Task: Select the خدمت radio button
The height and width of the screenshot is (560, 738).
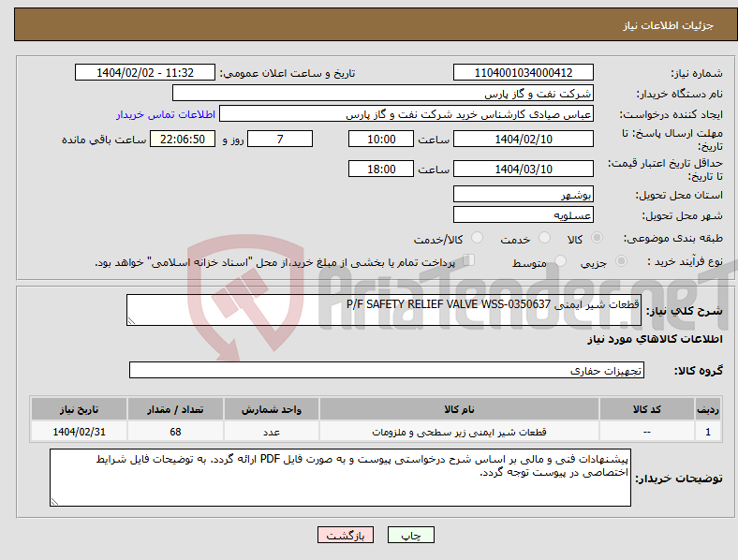Action: coord(544,238)
